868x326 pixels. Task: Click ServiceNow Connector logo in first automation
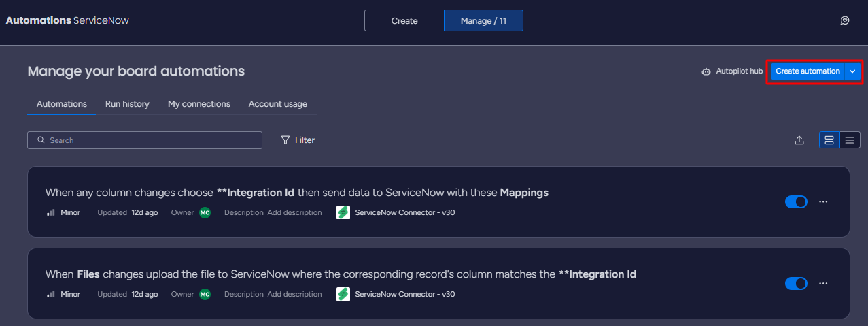(x=343, y=212)
